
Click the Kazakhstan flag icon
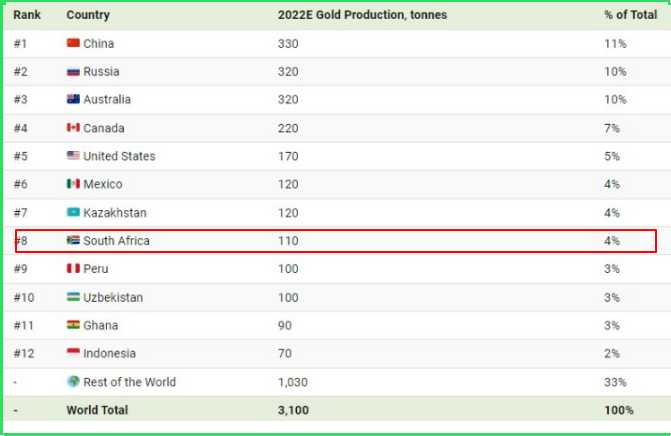(73, 212)
